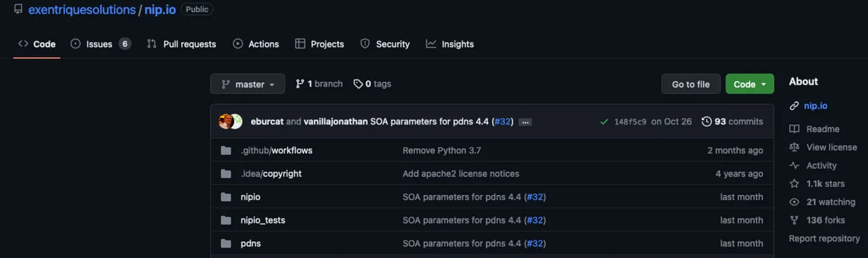Open vanillajonathan author link
Image resolution: width=868 pixels, height=258 pixels.
coord(336,122)
